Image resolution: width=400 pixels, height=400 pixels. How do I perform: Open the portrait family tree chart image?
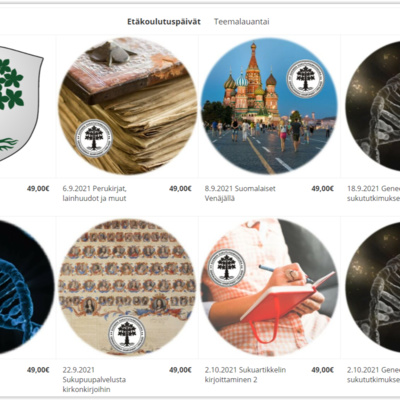click(127, 287)
